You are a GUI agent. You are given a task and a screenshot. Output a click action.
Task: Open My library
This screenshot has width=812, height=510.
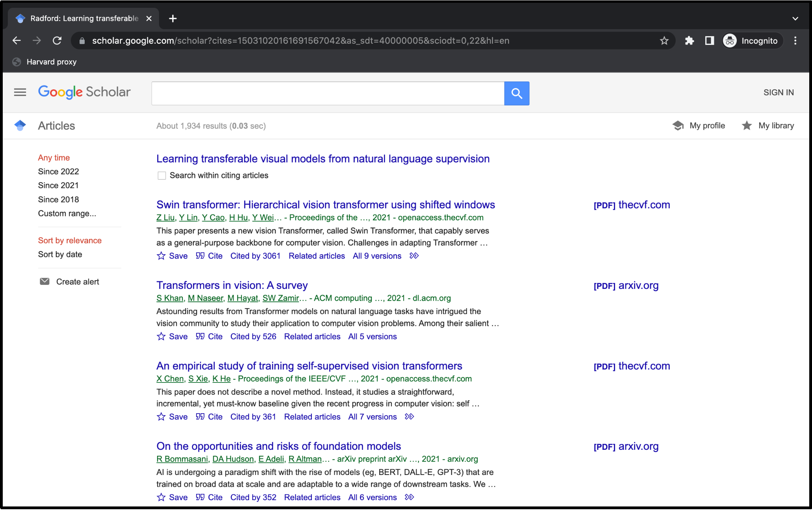point(768,126)
